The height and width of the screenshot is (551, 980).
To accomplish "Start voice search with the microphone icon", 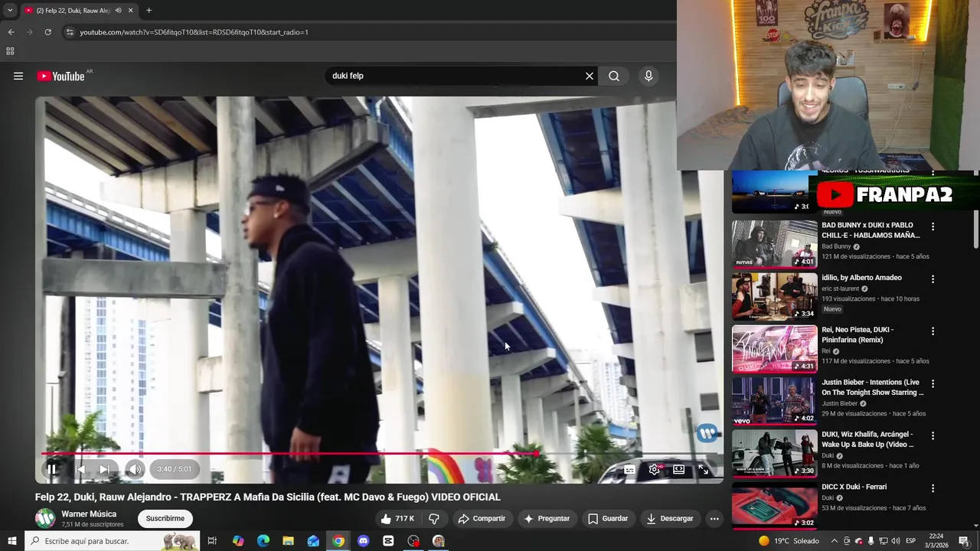I will click(x=648, y=76).
